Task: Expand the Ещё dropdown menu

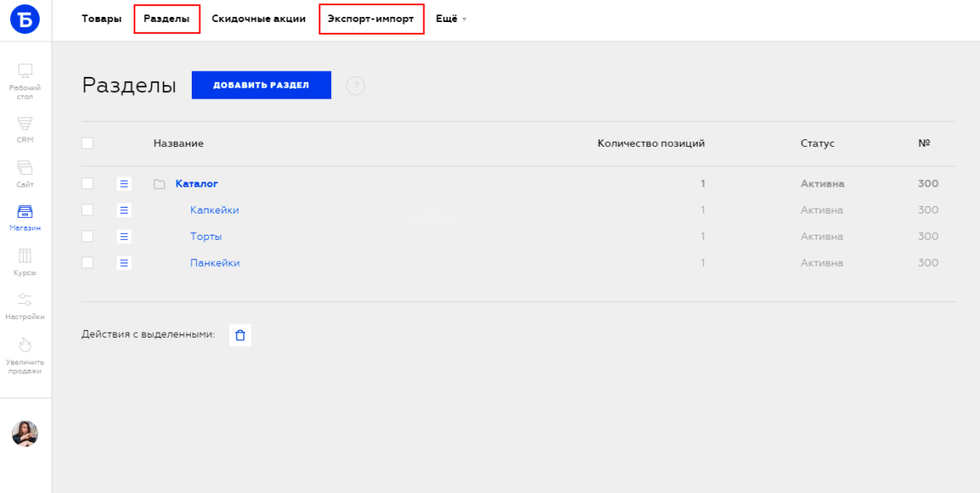Action: click(x=451, y=19)
